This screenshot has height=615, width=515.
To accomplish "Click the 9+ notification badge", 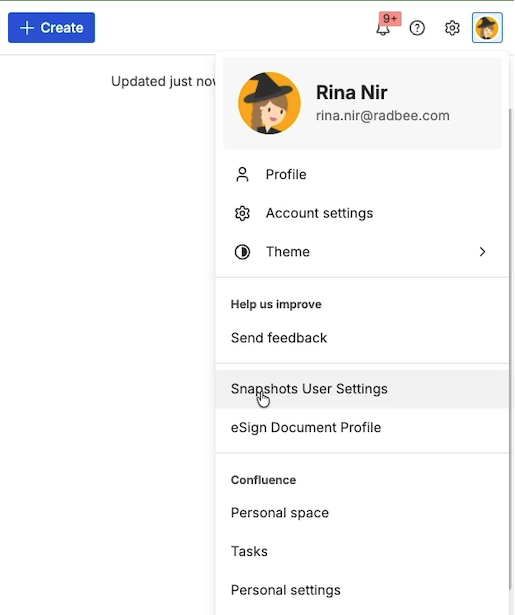I will (x=390, y=18).
